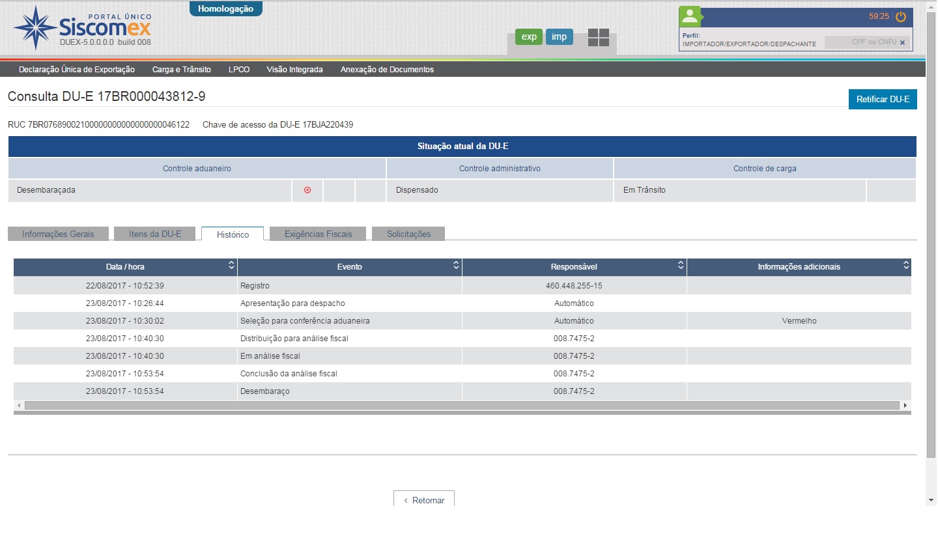Click the red circle customs status indicator
The height and width of the screenshot is (560, 938).
(307, 190)
